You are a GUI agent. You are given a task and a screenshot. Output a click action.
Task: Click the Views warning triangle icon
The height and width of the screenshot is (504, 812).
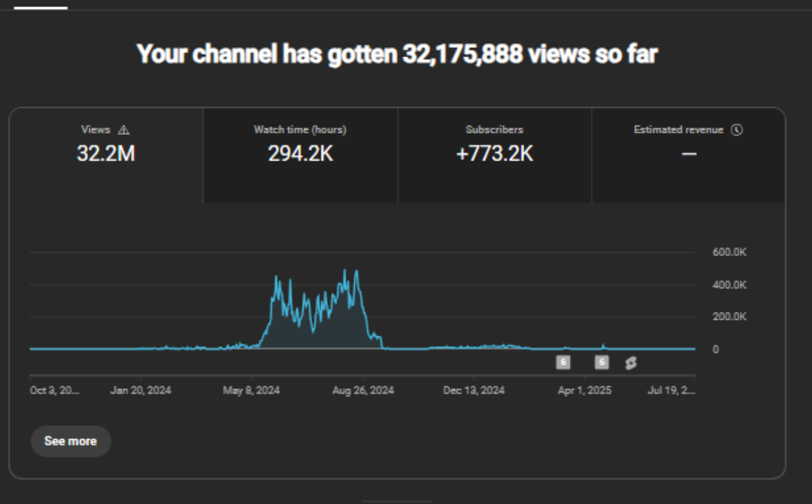(x=124, y=130)
